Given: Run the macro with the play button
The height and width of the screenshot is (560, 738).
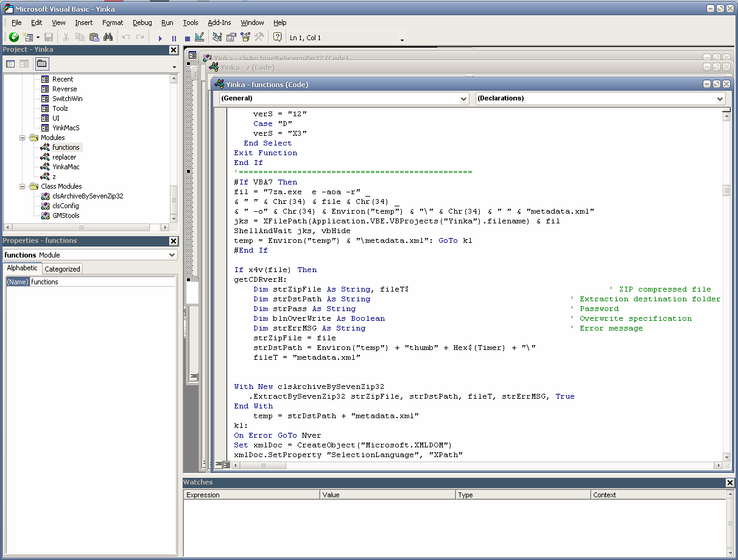Looking at the screenshot, I should [x=160, y=38].
